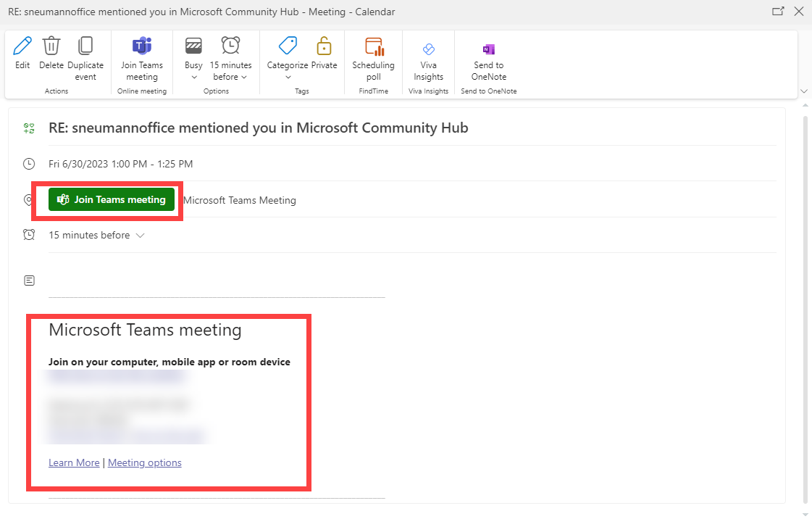Toggle the Private lock option
This screenshot has height=519, width=812.
(325, 53)
